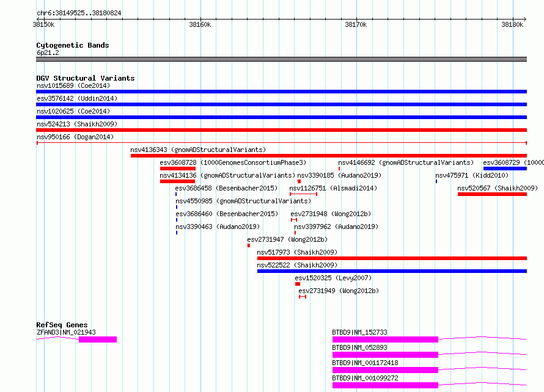Open BTBD9|NM_001172418 gene label
The width and height of the screenshot is (544, 392).
click(365, 363)
